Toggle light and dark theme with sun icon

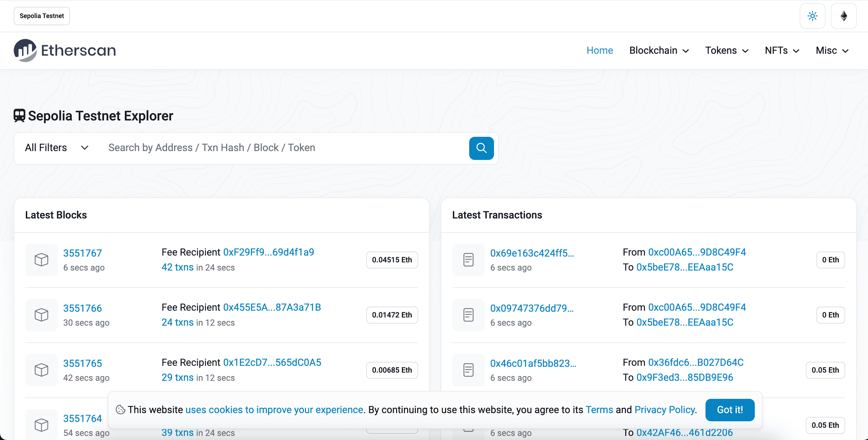click(812, 16)
